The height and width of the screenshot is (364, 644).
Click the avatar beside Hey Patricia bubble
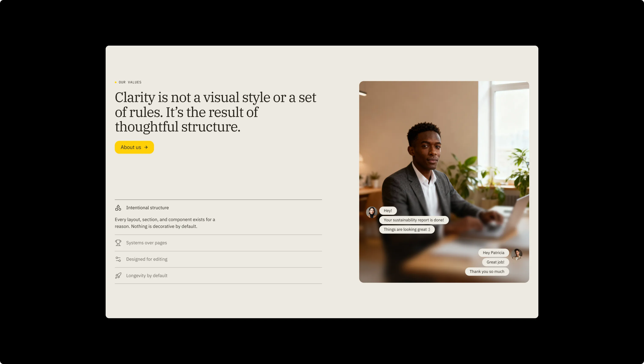517,254
